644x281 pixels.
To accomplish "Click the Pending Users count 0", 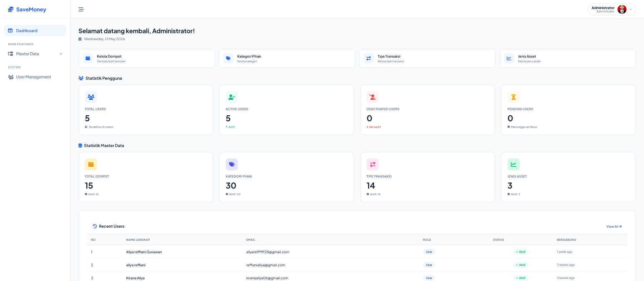I will click(x=510, y=118).
